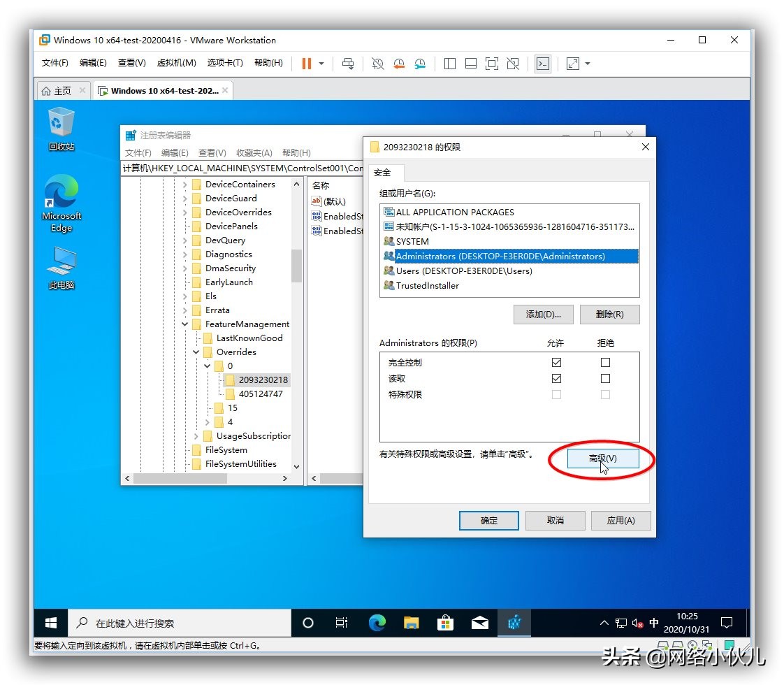
Task: Select SYSTEM in the group or user list
Action: pos(411,241)
